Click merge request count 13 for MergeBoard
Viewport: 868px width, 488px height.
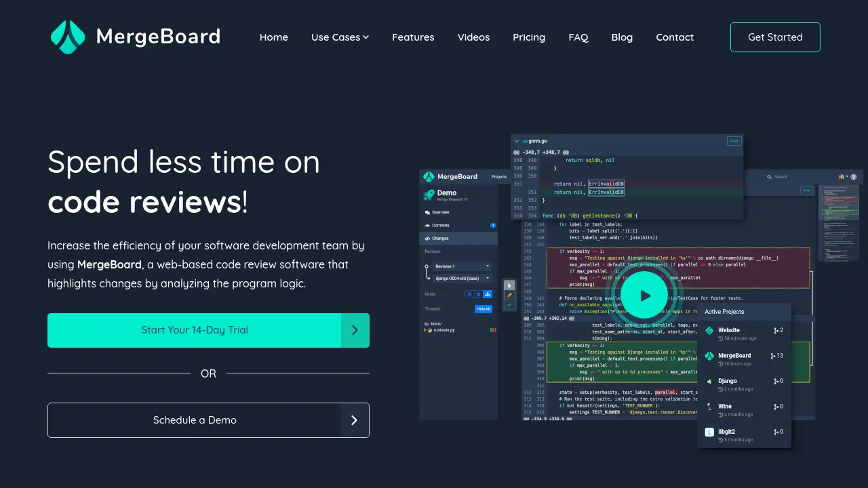coord(776,356)
